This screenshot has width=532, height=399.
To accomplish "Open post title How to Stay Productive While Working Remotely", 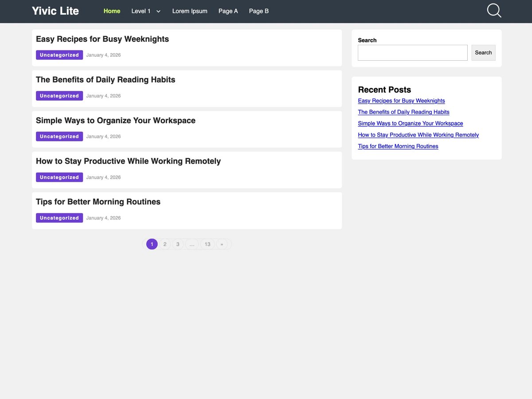I will [x=128, y=161].
